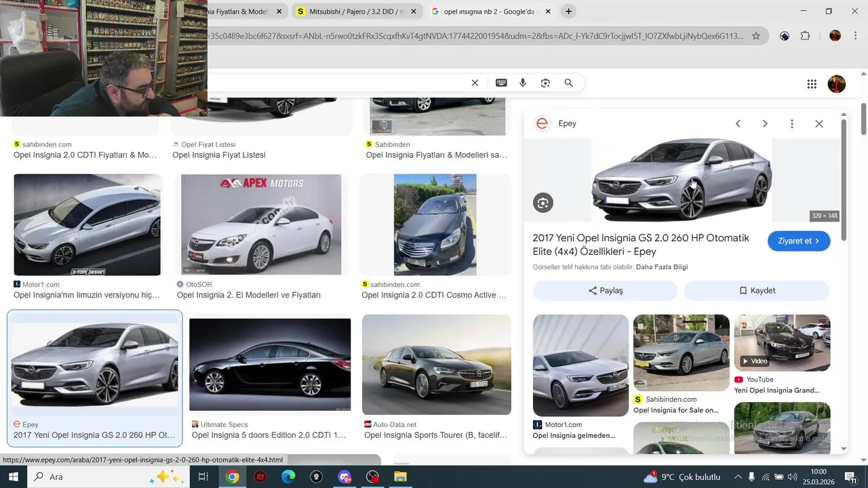Open the Google apps grid
Image resolution: width=868 pixels, height=488 pixels.
click(x=812, y=84)
